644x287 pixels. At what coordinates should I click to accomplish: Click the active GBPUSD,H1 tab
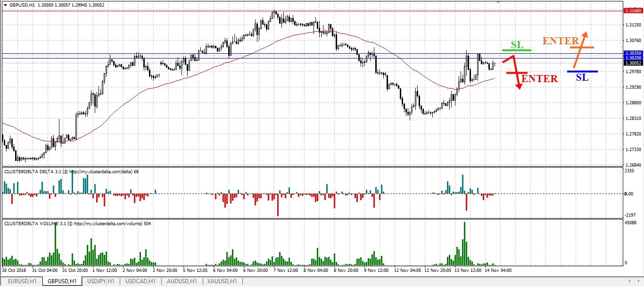click(62, 281)
